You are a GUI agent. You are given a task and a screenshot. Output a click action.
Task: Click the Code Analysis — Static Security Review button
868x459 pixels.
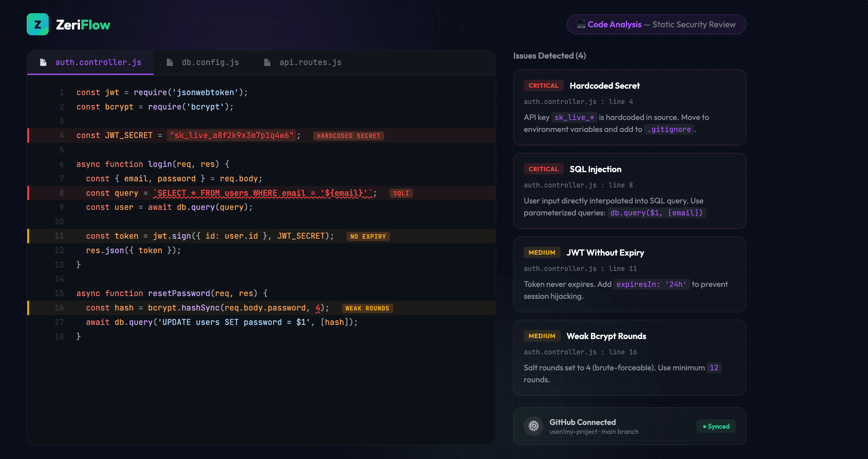[x=656, y=24]
